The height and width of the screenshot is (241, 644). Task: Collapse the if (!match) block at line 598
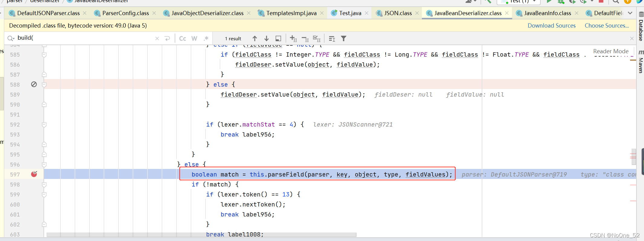[44, 185]
